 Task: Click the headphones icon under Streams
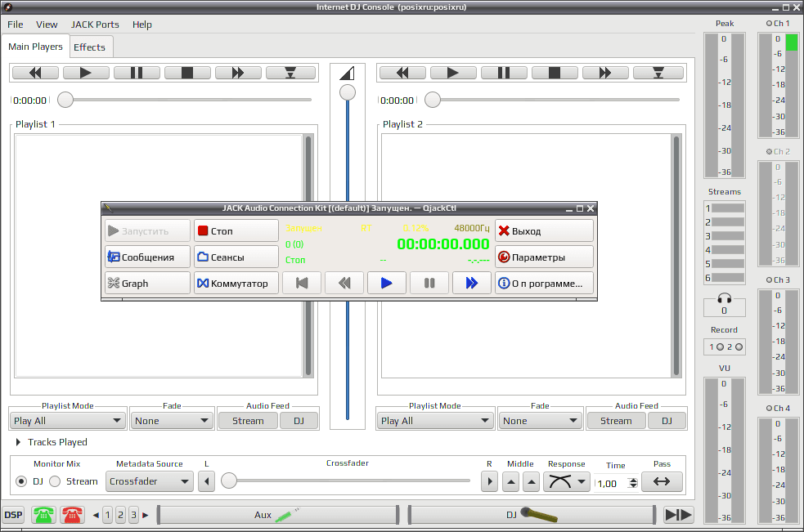(724, 298)
